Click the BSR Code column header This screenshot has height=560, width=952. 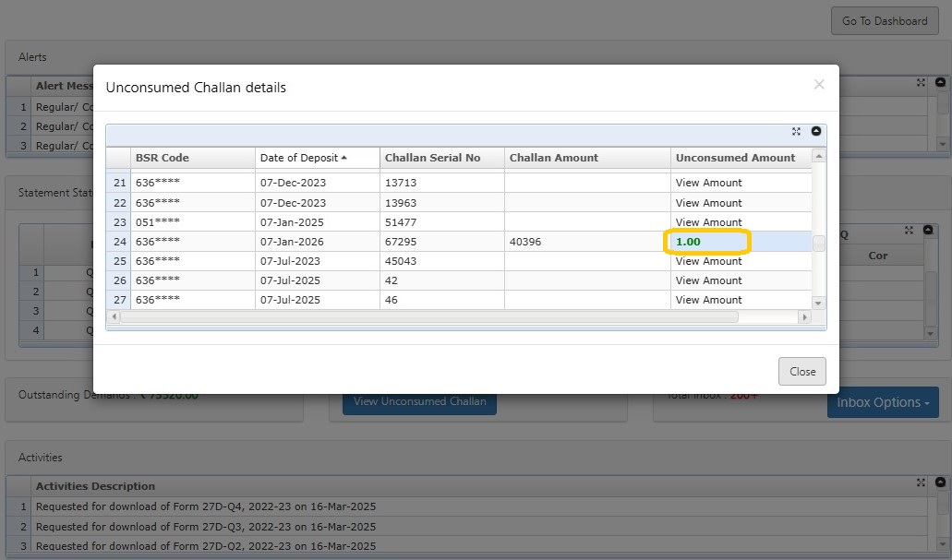(x=163, y=158)
